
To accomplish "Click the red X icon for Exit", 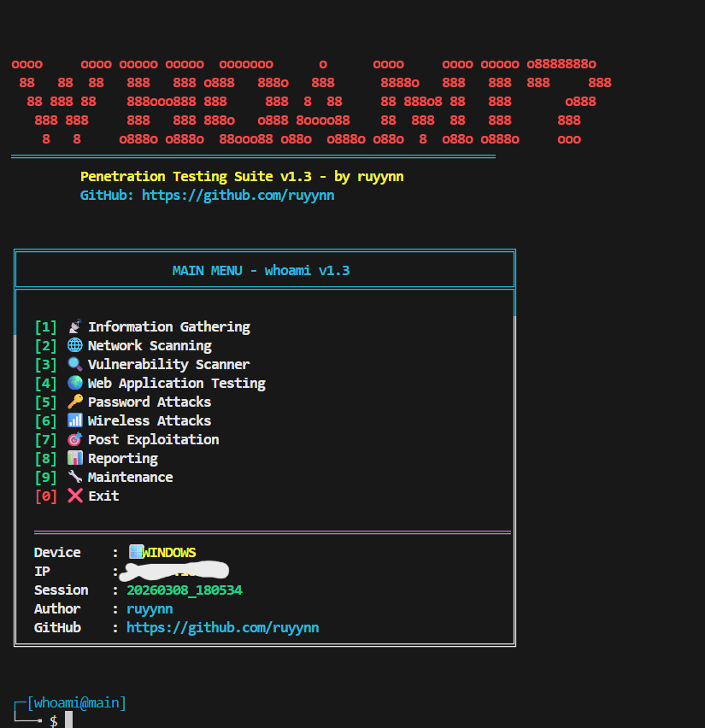I will point(75,496).
